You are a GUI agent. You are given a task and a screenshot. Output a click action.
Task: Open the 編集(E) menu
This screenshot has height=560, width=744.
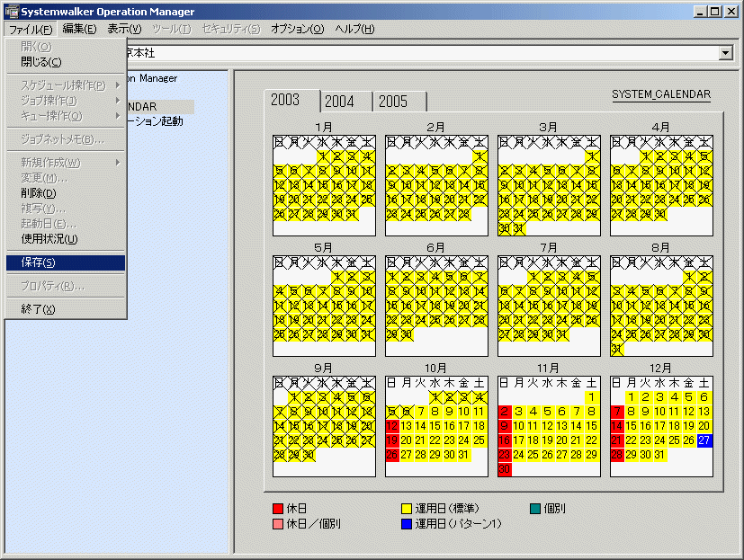[79, 29]
